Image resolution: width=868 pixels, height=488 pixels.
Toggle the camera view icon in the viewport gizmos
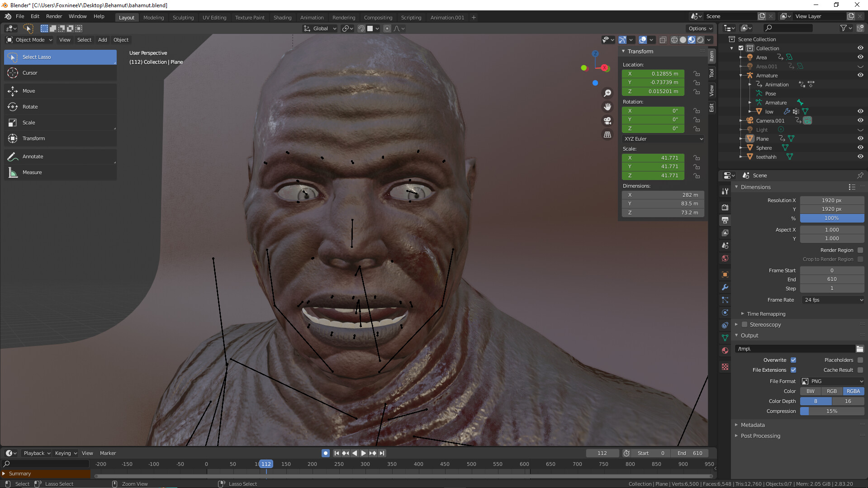pos(607,121)
